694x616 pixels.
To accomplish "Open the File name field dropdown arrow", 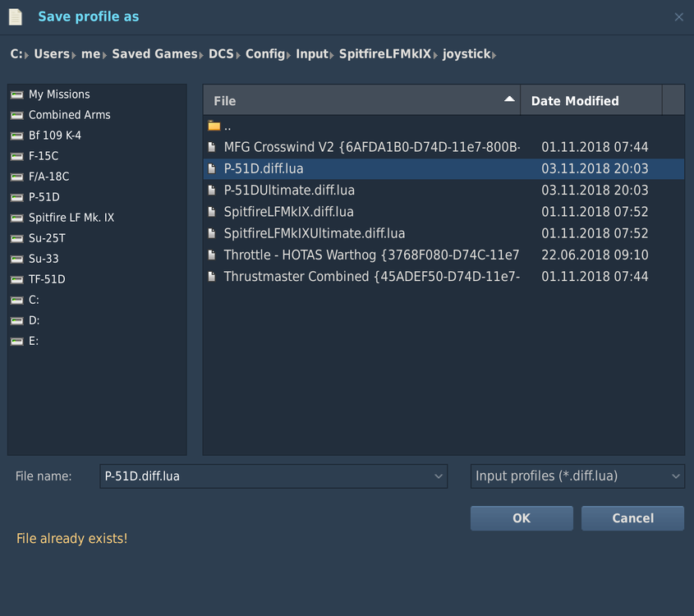I will 438,476.
